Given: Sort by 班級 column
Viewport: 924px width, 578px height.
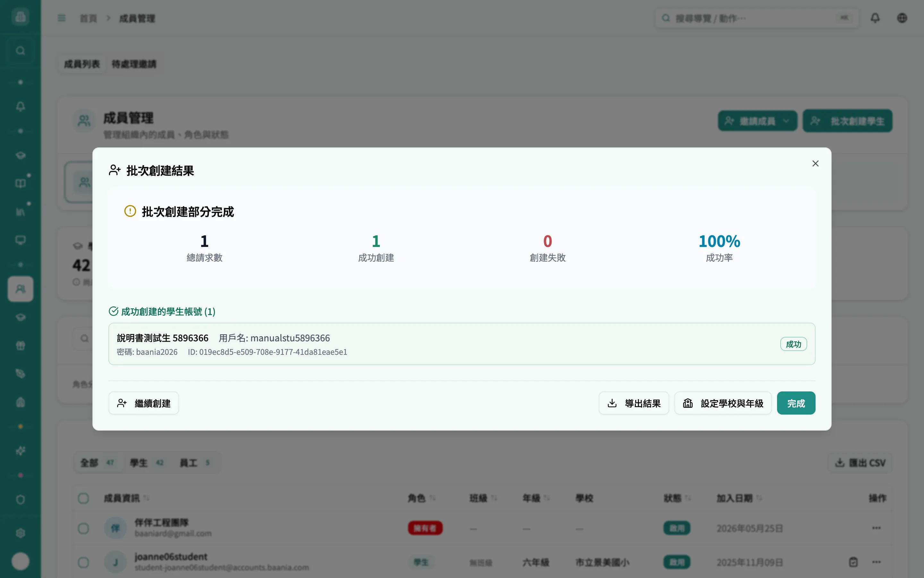Looking at the screenshot, I should [x=483, y=498].
